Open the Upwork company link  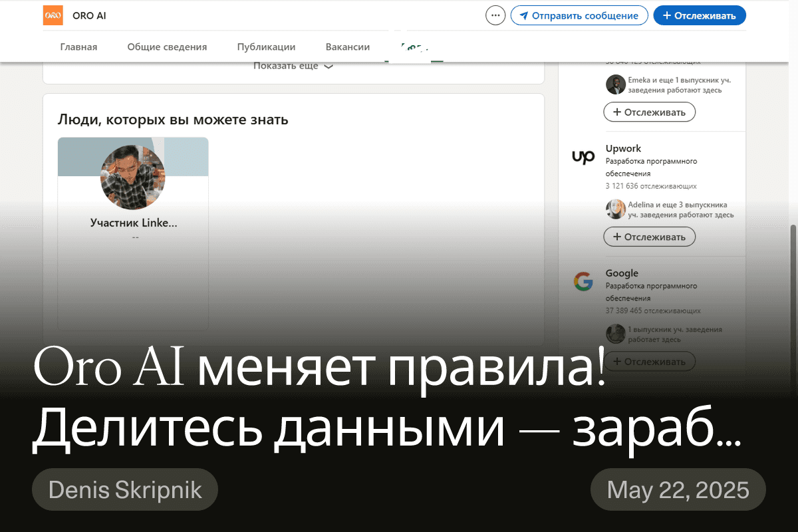[623, 148]
